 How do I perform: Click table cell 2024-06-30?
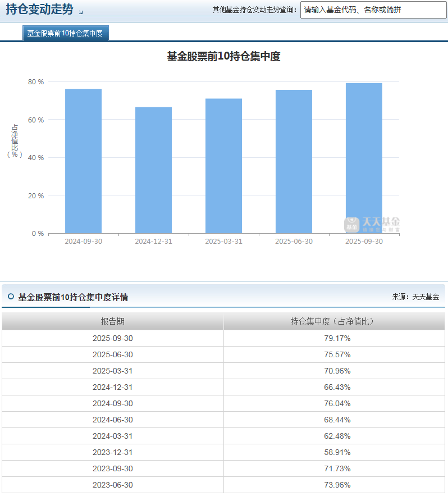click(x=112, y=420)
